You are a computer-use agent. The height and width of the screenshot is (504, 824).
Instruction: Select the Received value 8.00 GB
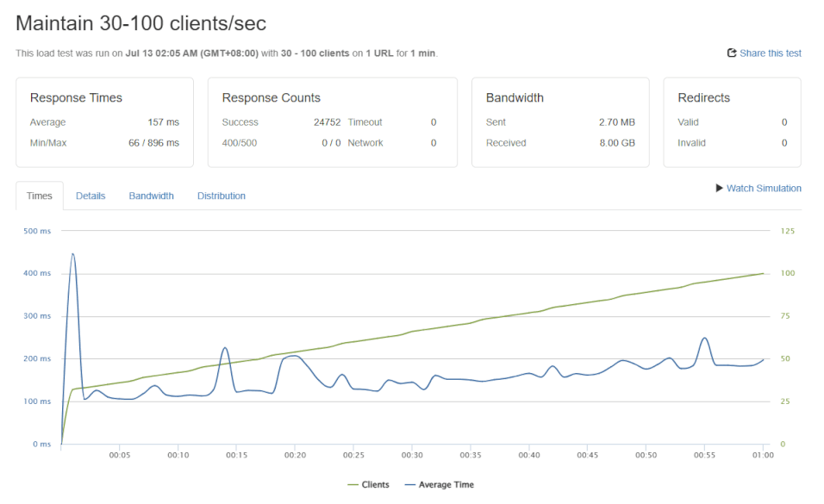[x=617, y=143]
